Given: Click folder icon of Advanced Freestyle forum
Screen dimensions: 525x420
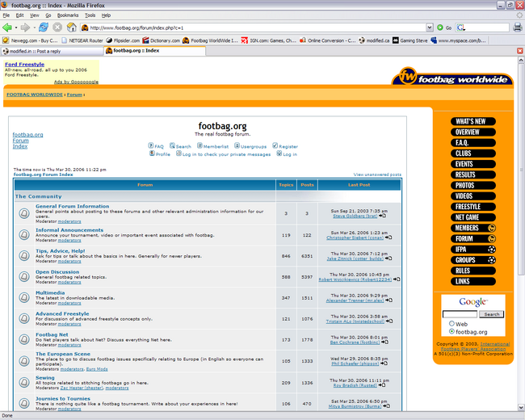Looking at the screenshot, I should tap(24, 318).
